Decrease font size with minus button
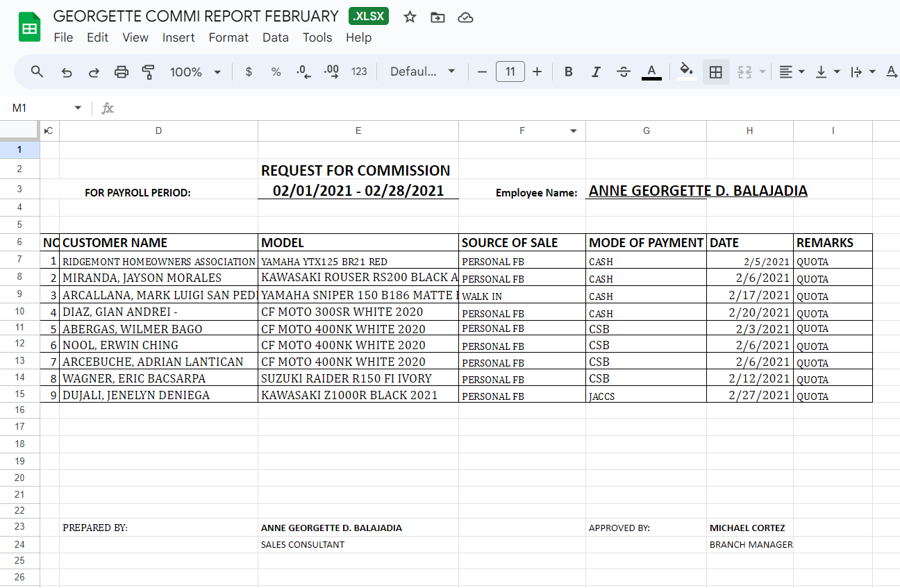 [x=483, y=72]
